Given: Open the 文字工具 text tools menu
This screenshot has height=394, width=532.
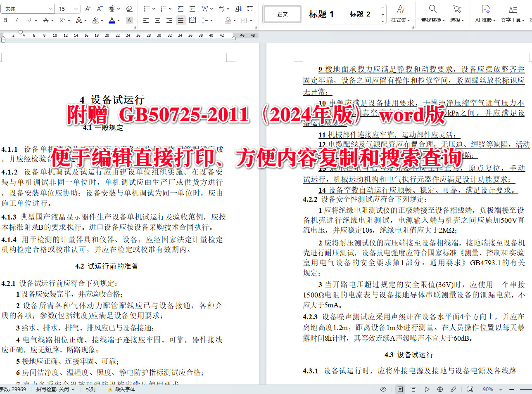Looking at the screenshot, I should coord(513,14).
